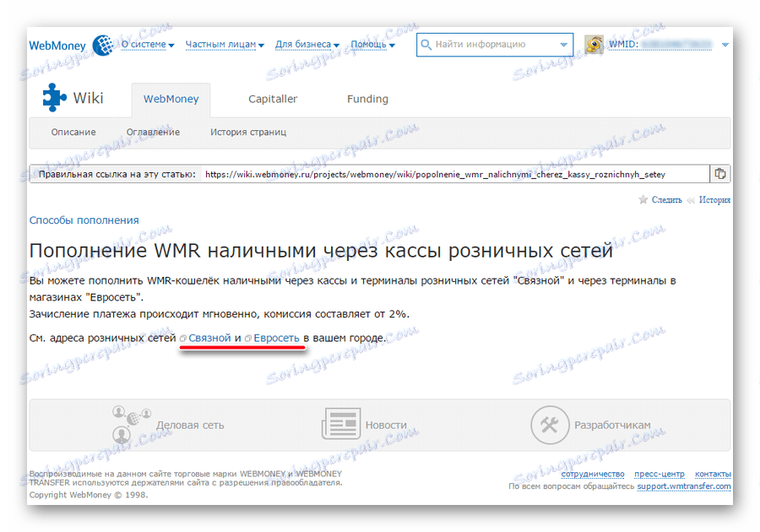Click the История link
This screenshot has width=760, height=532.
(714, 199)
